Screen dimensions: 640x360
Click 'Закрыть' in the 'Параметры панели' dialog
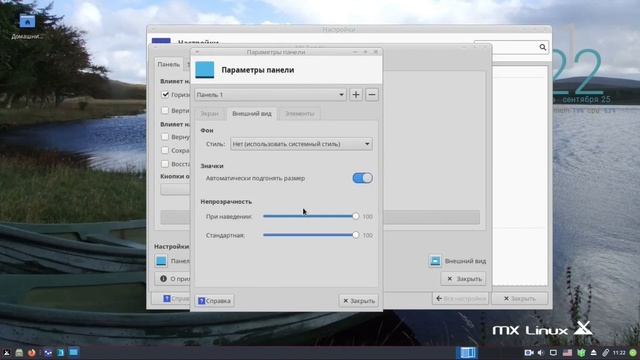click(359, 301)
